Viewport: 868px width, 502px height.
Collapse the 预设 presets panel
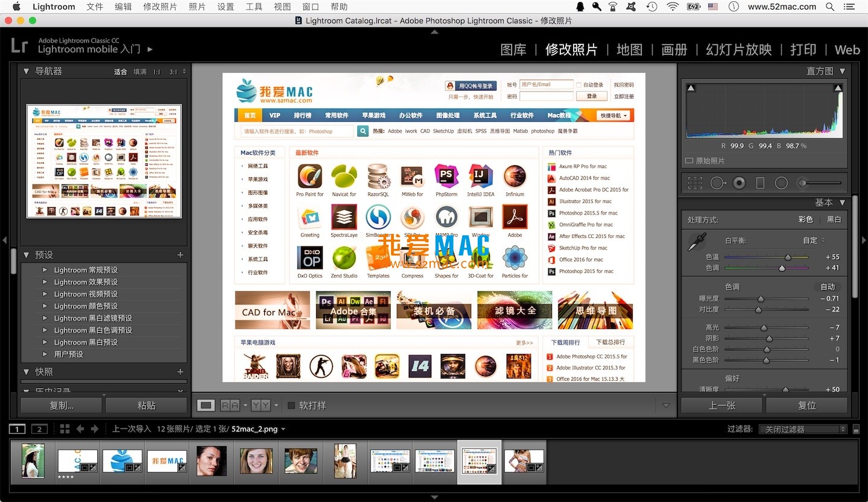click(26, 255)
